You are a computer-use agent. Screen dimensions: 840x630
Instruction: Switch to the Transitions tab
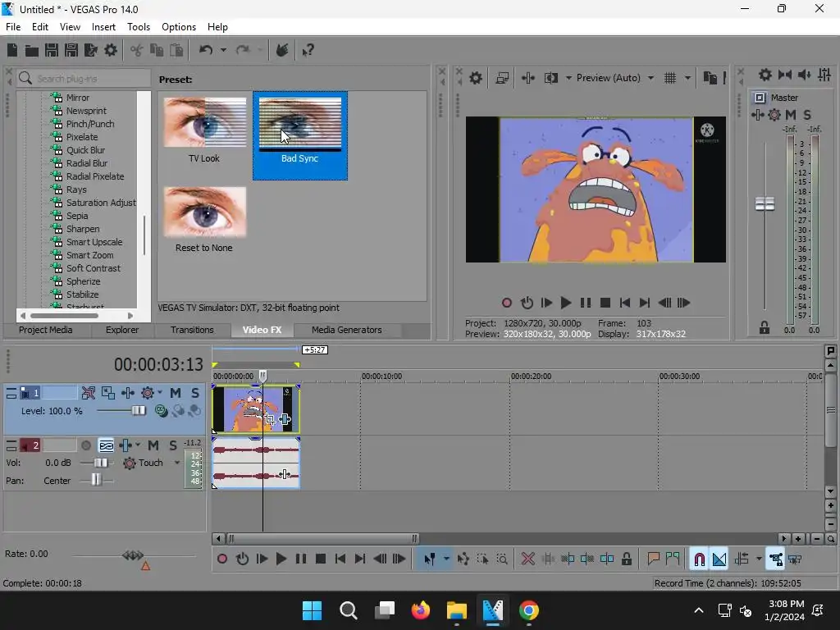tap(192, 330)
